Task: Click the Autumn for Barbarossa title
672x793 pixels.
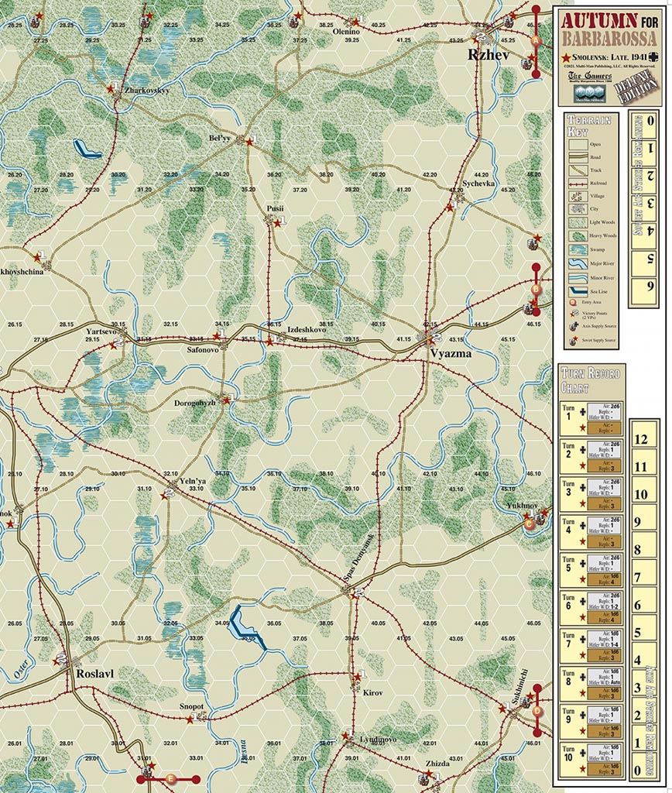Action: point(609,29)
